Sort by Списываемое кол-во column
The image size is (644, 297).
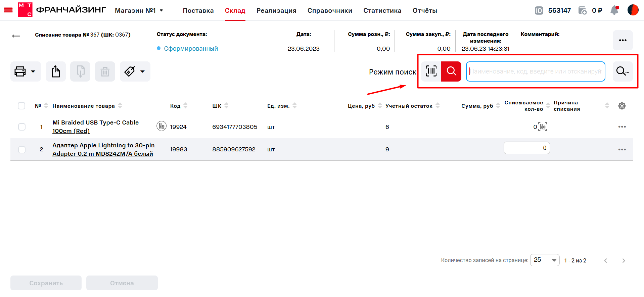548,106
